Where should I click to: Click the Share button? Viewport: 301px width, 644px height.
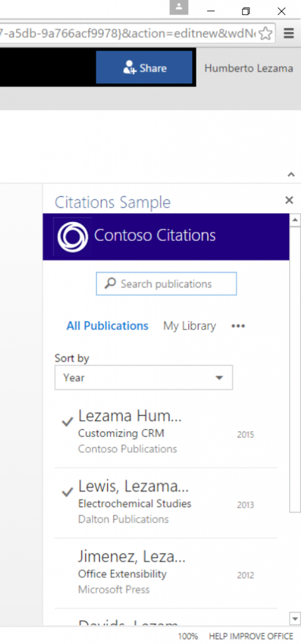(x=144, y=67)
